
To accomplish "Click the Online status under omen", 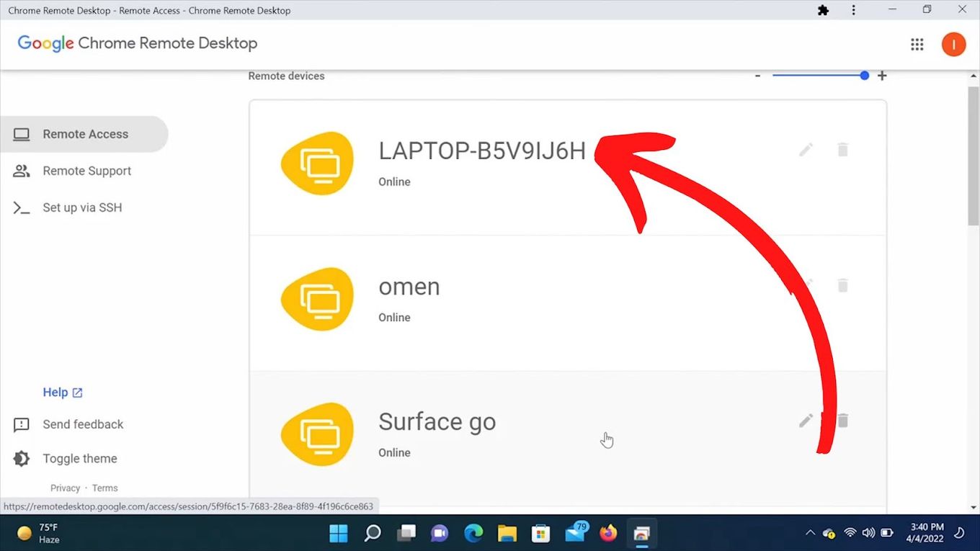I will pos(394,318).
